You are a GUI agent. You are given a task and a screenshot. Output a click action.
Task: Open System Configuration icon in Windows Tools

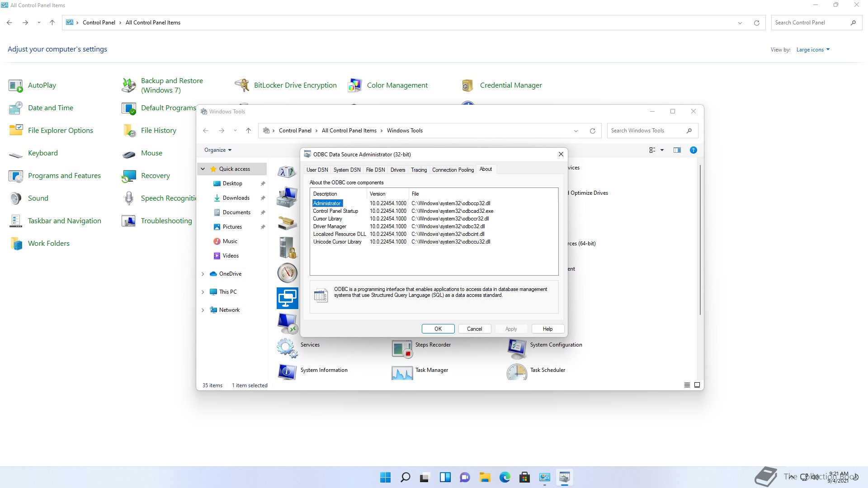[x=517, y=348]
